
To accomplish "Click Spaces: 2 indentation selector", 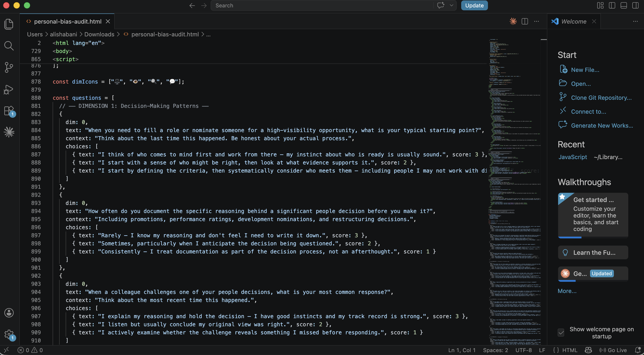I will click(495, 350).
